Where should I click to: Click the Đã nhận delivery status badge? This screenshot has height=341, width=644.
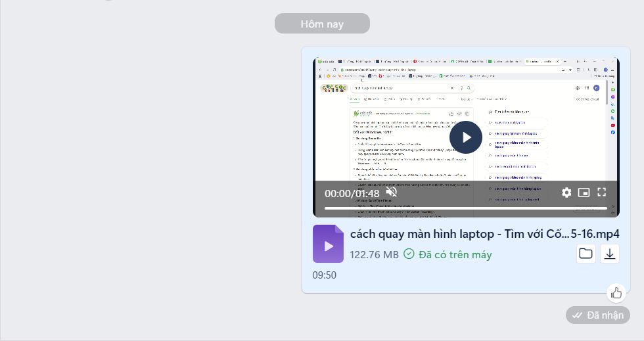pyautogui.click(x=598, y=315)
